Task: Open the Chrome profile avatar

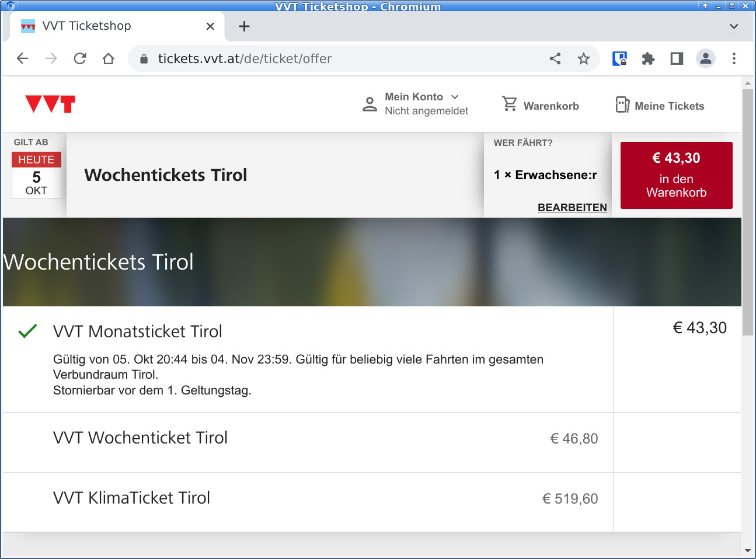Action: click(706, 58)
